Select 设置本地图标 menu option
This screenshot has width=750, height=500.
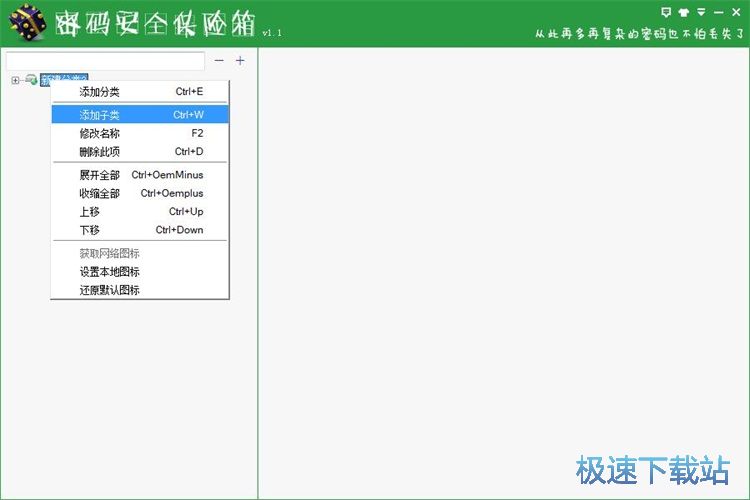click(140, 271)
